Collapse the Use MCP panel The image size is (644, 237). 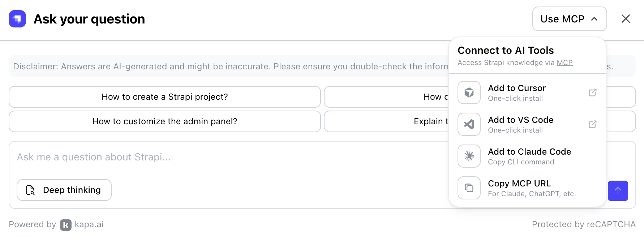569,19
